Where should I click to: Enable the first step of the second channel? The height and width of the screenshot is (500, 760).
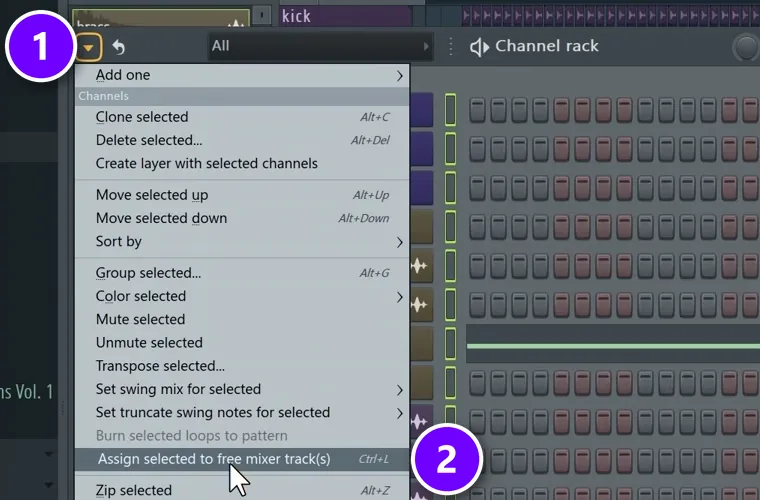point(477,149)
